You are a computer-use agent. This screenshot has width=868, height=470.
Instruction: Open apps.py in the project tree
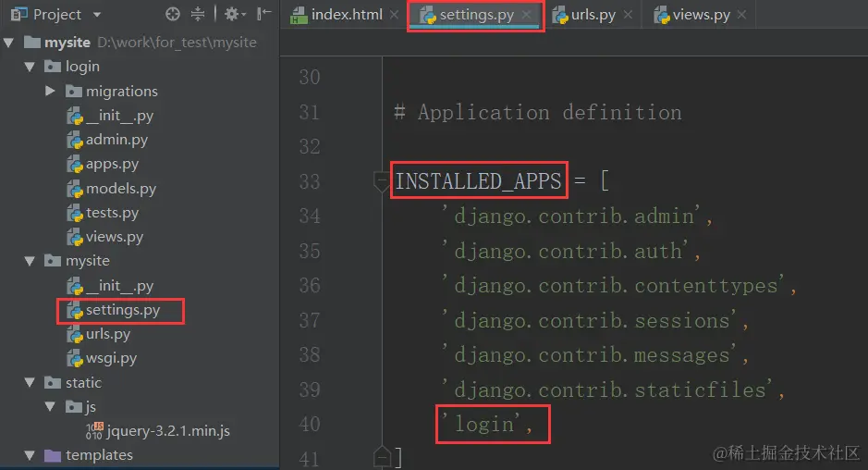(113, 165)
